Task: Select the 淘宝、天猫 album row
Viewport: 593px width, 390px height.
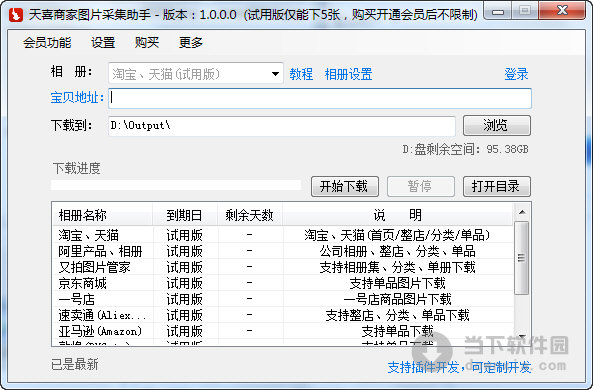Action: click(x=283, y=235)
